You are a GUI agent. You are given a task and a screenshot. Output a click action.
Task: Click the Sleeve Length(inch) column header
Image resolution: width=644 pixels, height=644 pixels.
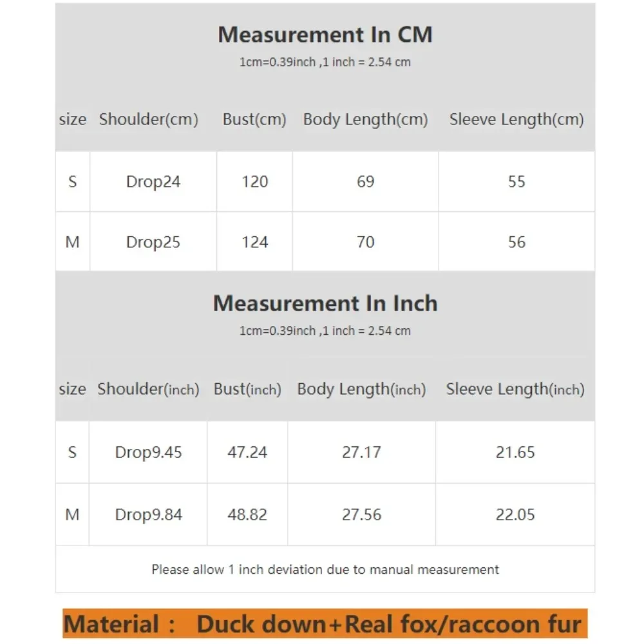(x=515, y=389)
